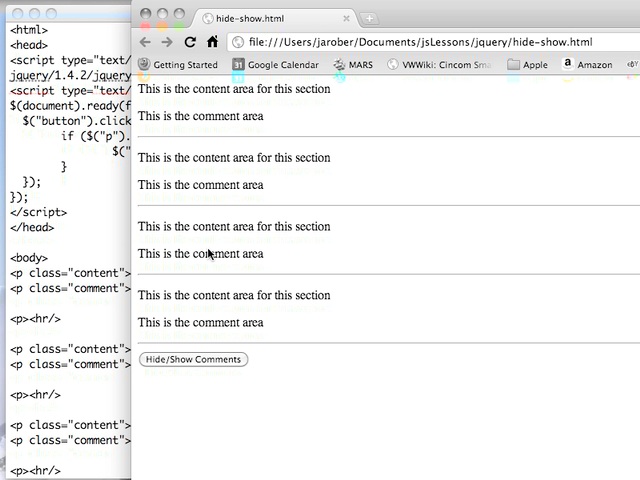Close the hide-show.html tab
This screenshot has width=640, height=480.
346,18
